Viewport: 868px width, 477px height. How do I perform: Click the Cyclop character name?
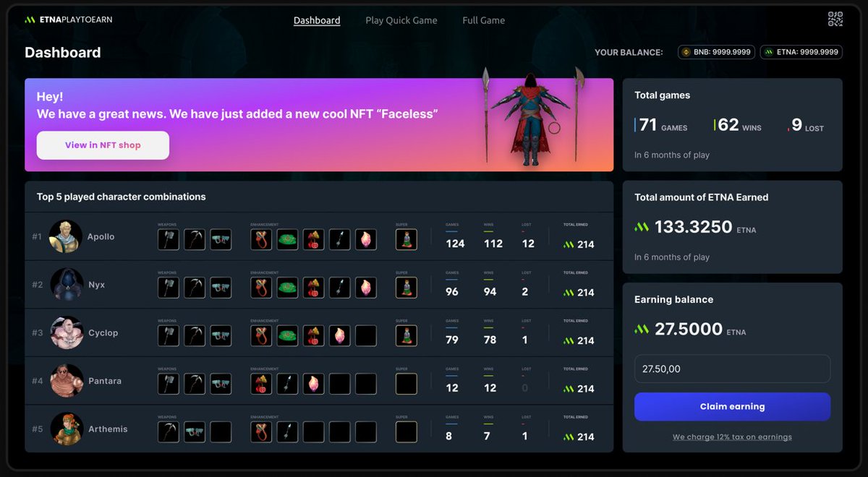coord(103,332)
